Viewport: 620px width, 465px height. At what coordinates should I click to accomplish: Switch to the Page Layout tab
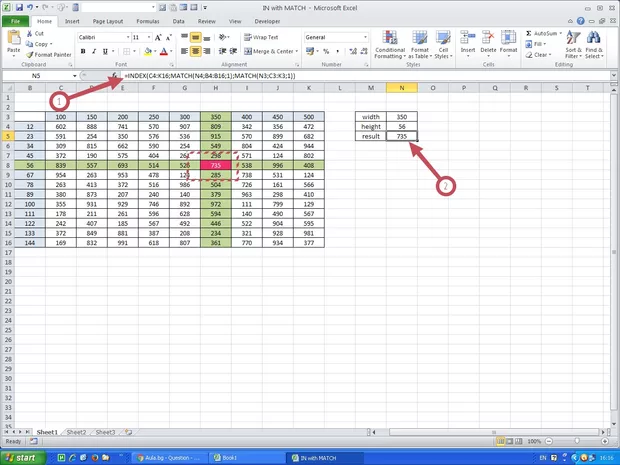click(x=108, y=21)
